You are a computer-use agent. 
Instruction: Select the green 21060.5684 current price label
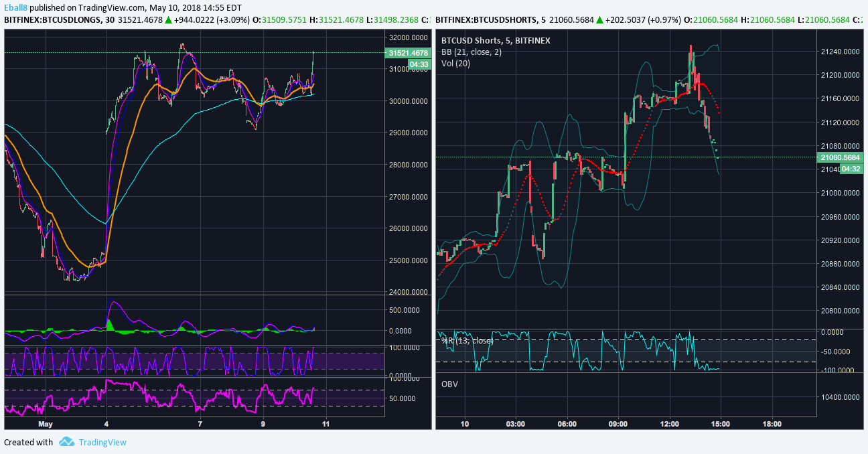[x=841, y=157]
